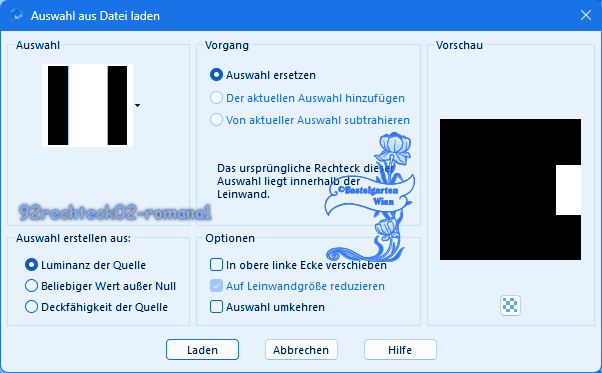Open Hilfe for this dialog
602x373 pixels.
[x=400, y=350]
